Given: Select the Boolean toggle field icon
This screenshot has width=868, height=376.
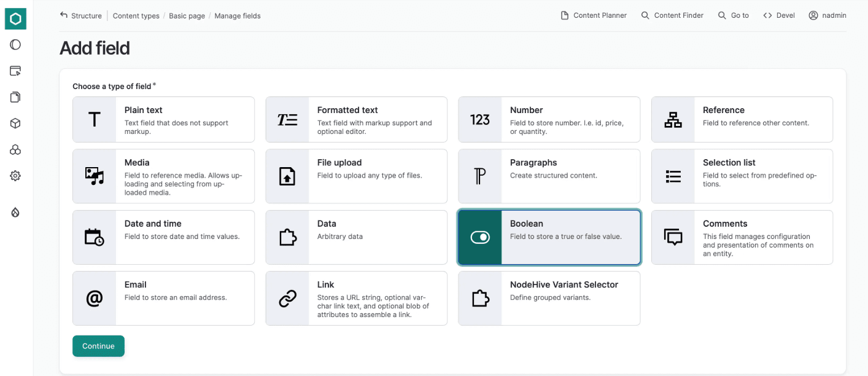Looking at the screenshot, I should point(480,237).
